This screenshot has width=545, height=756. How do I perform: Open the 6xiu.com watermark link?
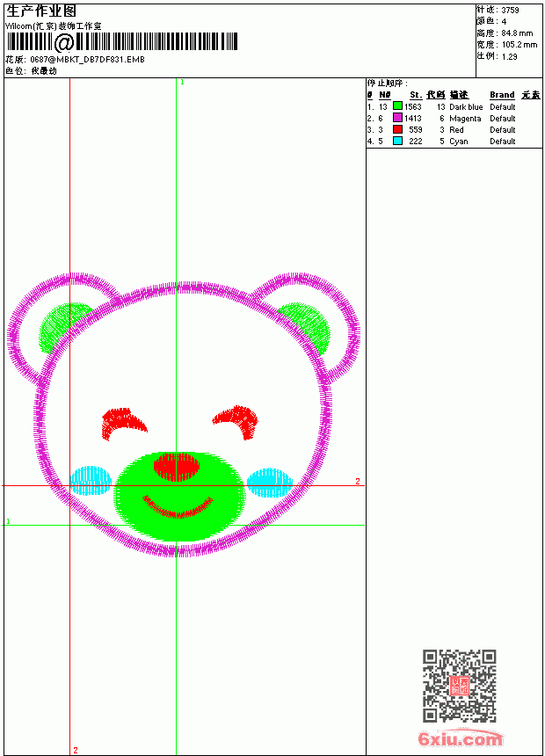[x=460, y=738]
